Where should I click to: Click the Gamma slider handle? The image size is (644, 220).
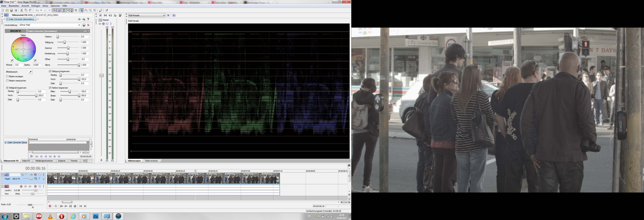[x=68, y=48]
